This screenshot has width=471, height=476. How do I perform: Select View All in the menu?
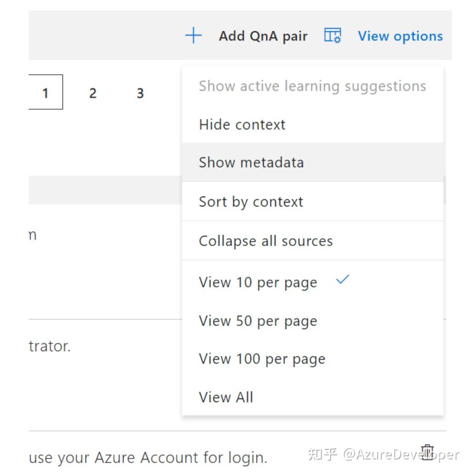226,397
